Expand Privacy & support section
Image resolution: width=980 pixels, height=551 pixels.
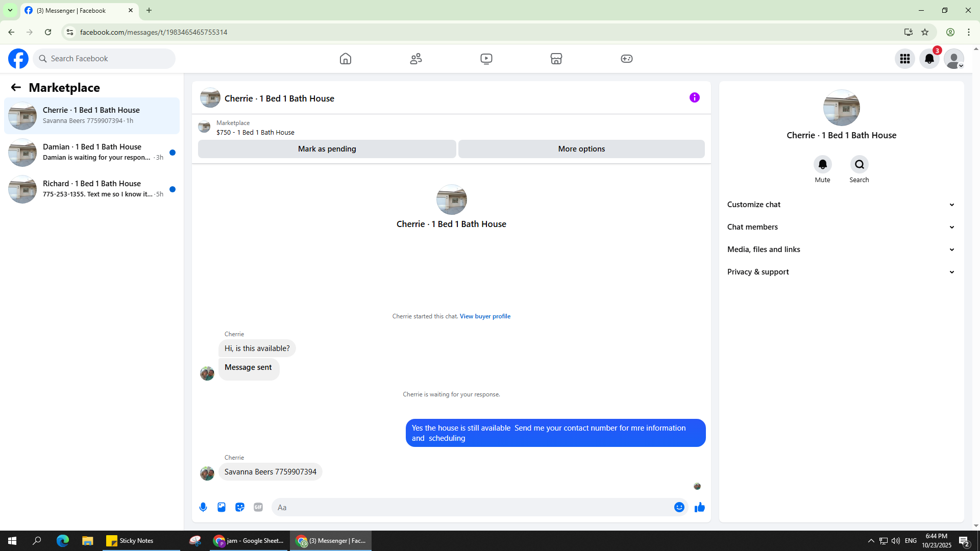point(841,272)
